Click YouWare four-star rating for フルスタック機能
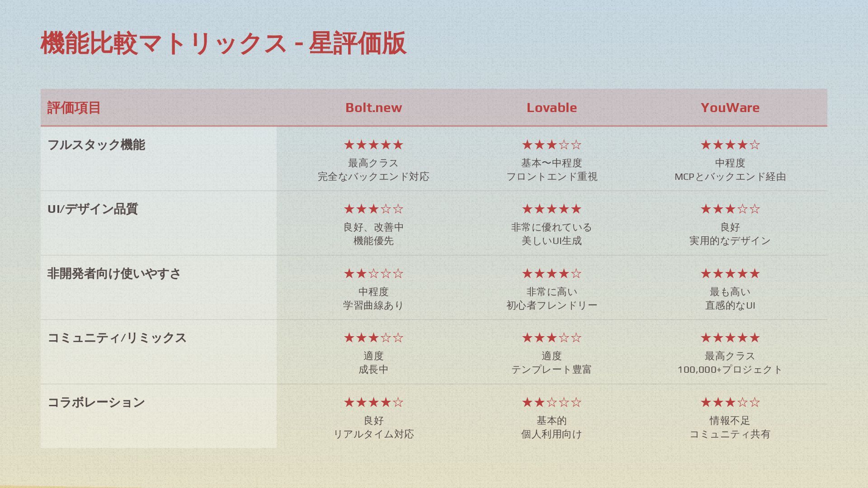 coord(730,145)
